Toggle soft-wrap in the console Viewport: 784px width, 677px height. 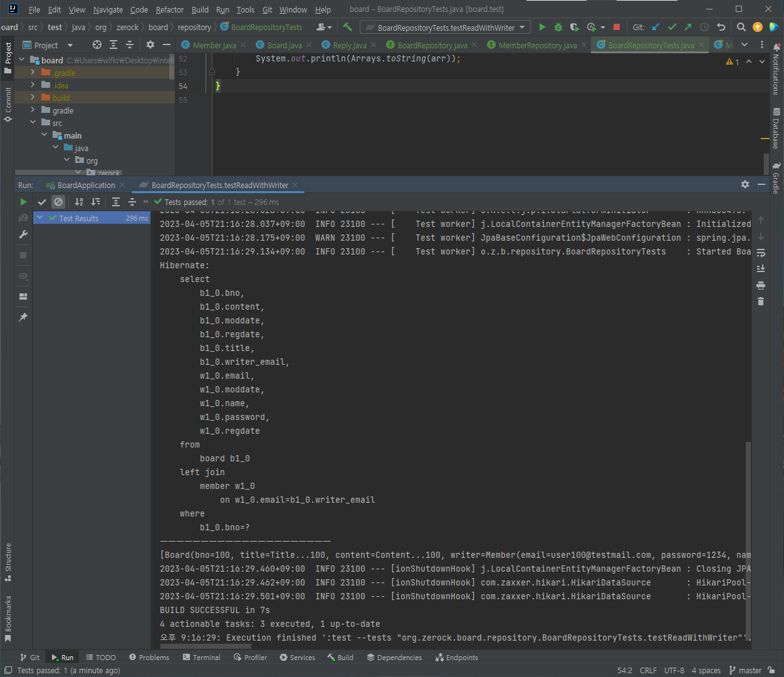[x=761, y=253]
